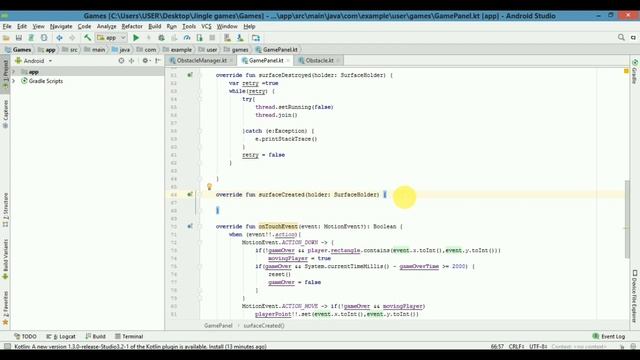The image size is (640, 360).
Task: Open the SDK Manager icon
Action: 240,38
